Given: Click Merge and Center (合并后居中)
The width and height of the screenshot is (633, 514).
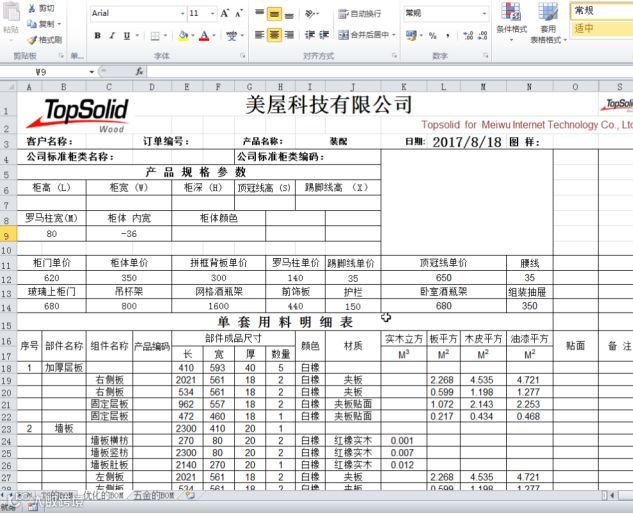Looking at the screenshot, I should [363, 35].
